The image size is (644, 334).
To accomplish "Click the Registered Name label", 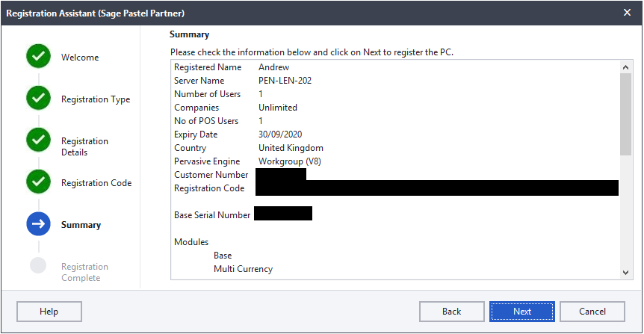I will [x=208, y=67].
